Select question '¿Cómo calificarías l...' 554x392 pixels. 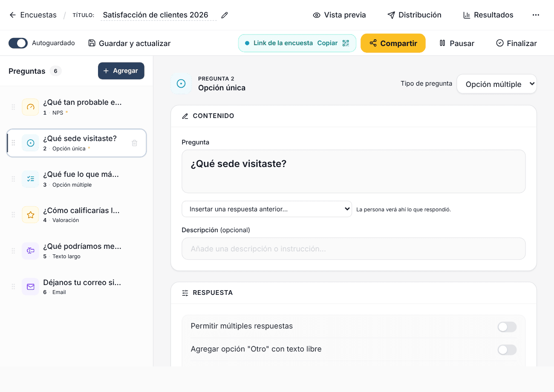pos(77,215)
